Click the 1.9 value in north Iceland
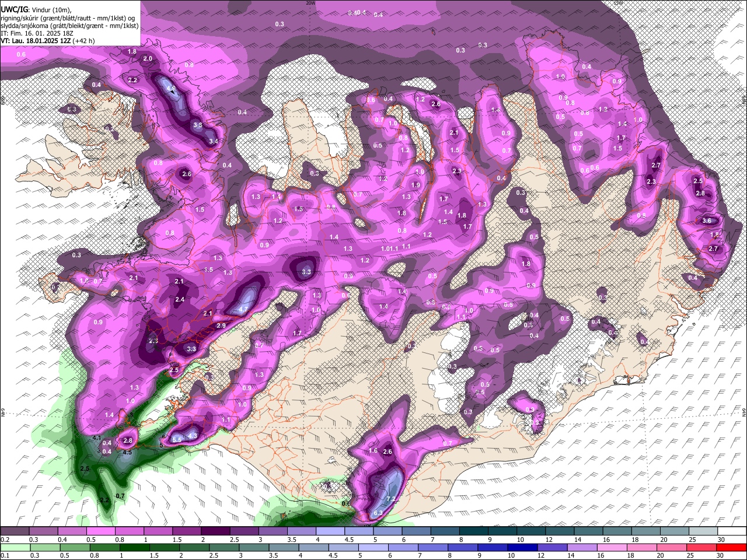The image size is (747, 560). click(416, 185)
